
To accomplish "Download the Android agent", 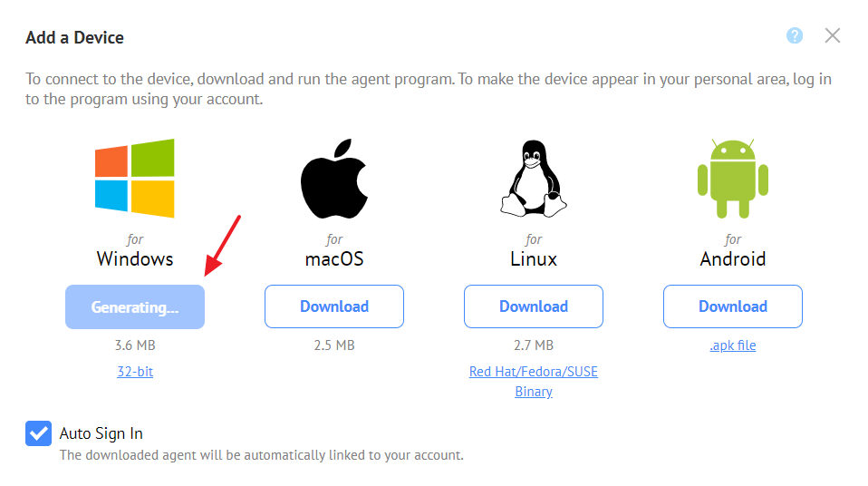I will click(x=733, y=306).
